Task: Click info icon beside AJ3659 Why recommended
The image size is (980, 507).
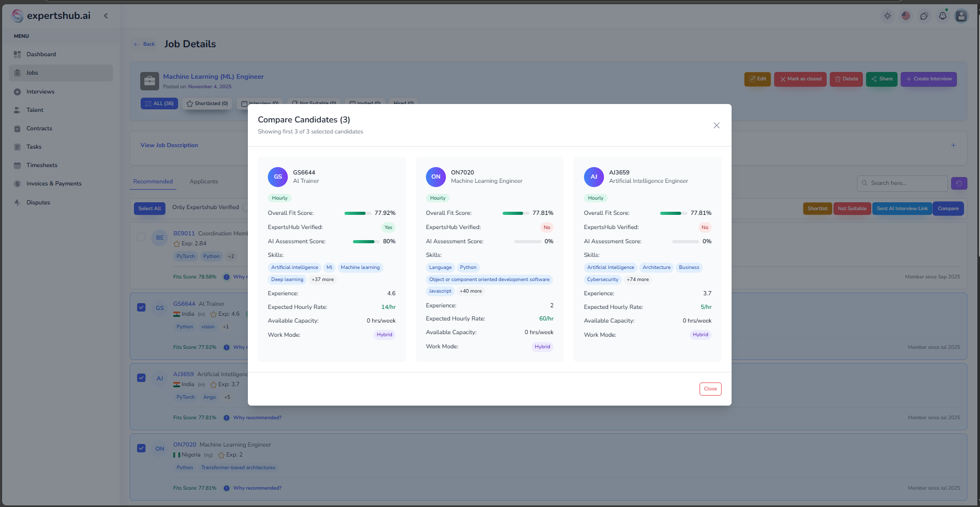Action: pos(226,418)
